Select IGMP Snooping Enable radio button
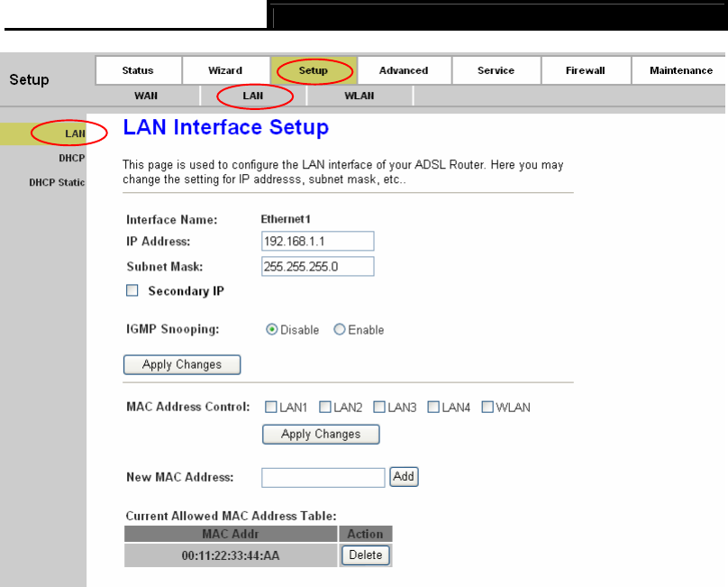 340,329
